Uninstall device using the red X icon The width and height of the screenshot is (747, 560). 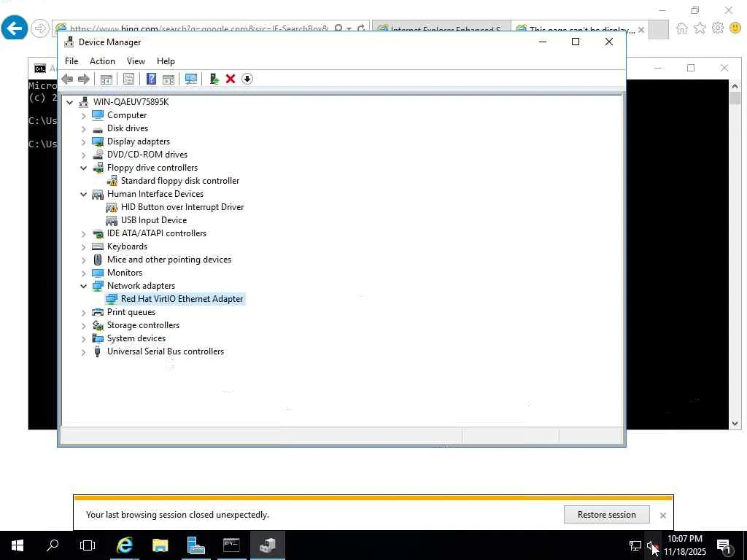point(231,79)
